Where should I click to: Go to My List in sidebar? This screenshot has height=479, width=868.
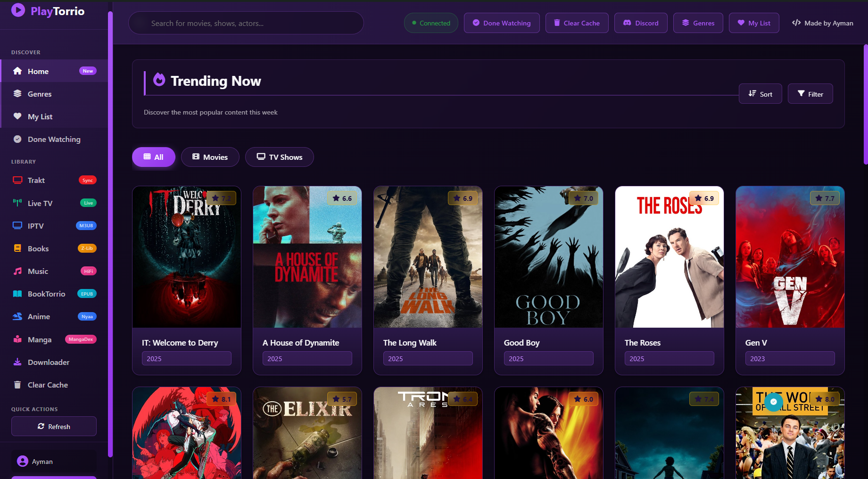pos(40,116)
